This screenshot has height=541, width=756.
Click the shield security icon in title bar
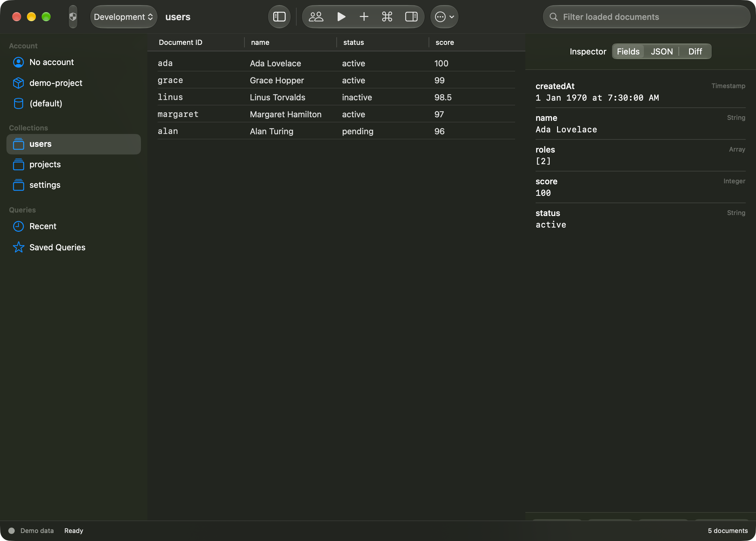click(x=73, y=17)
